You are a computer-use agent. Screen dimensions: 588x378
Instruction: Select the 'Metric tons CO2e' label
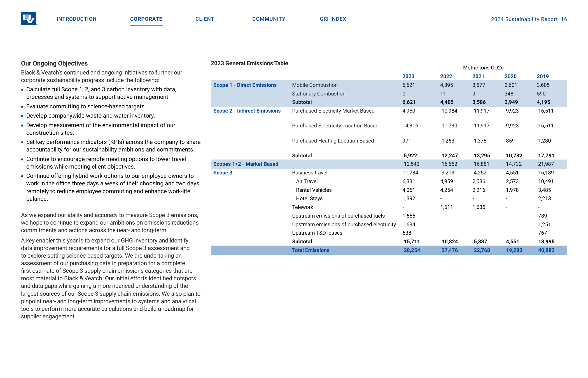(483, 68)
